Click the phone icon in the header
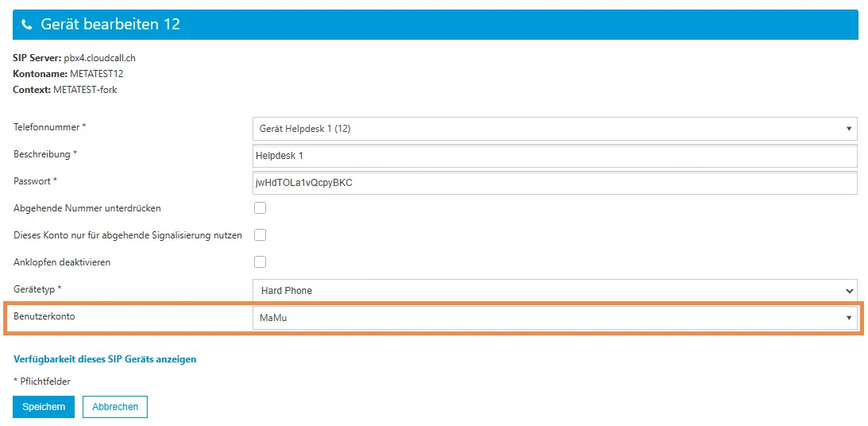868x426 pixels. (27, 25)
